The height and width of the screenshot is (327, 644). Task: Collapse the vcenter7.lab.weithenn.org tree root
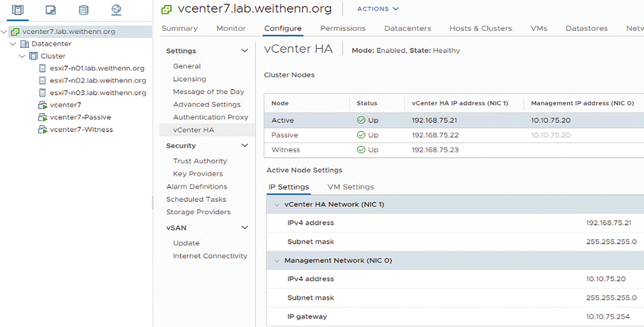click(5, 32)
